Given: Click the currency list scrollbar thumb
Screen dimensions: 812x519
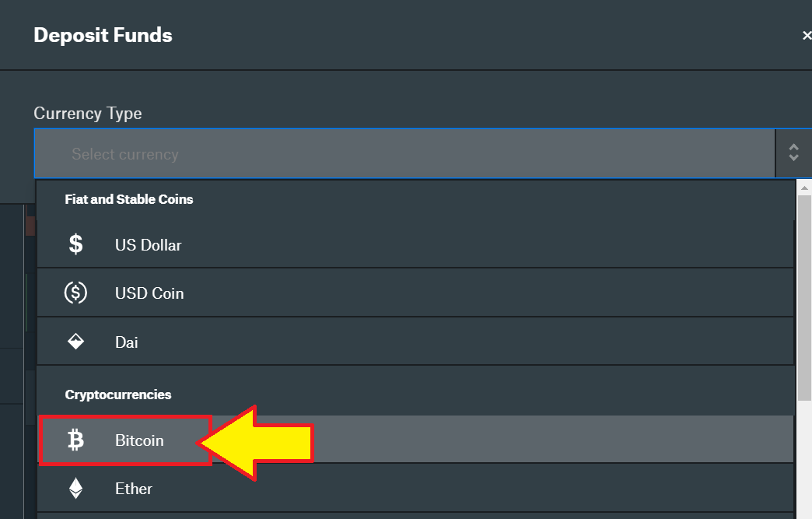Looking at the screenshot, I should pos(804,298).
